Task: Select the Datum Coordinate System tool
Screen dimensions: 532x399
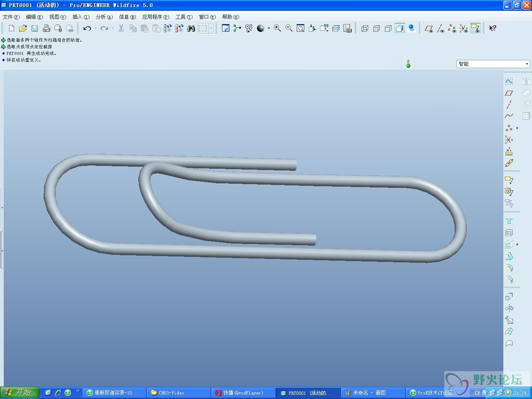Action: (x=509, y=140)
